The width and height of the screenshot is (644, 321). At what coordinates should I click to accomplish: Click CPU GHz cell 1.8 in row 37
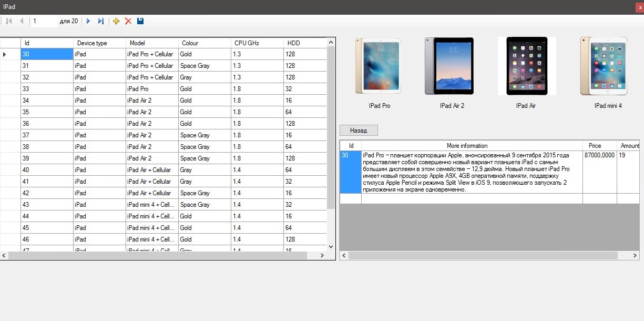coord(257,135)
